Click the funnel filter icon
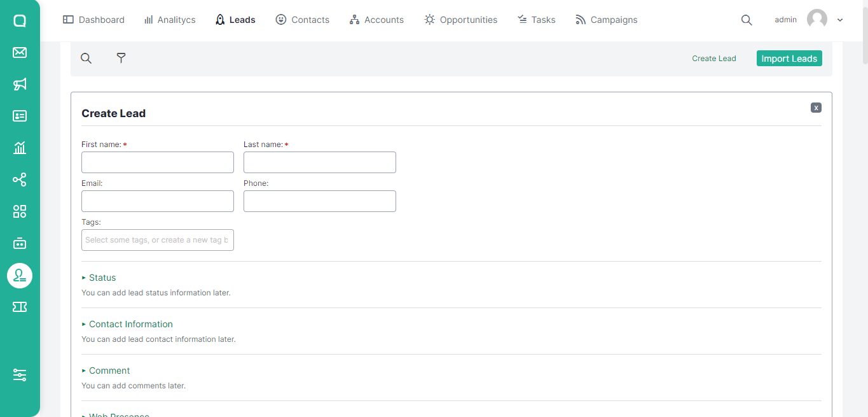Viewport: 868px width, 417px height. (x=121, y=58)
